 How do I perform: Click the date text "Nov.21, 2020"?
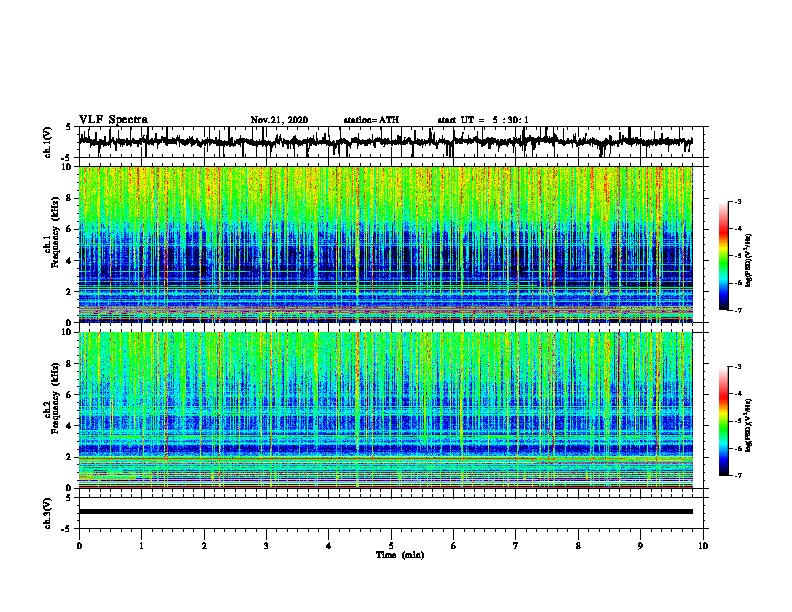279,120
